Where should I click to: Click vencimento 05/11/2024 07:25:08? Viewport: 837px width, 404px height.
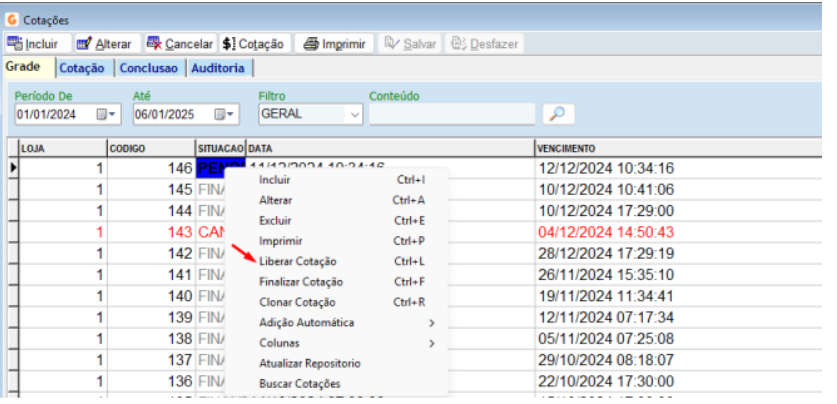606,339
